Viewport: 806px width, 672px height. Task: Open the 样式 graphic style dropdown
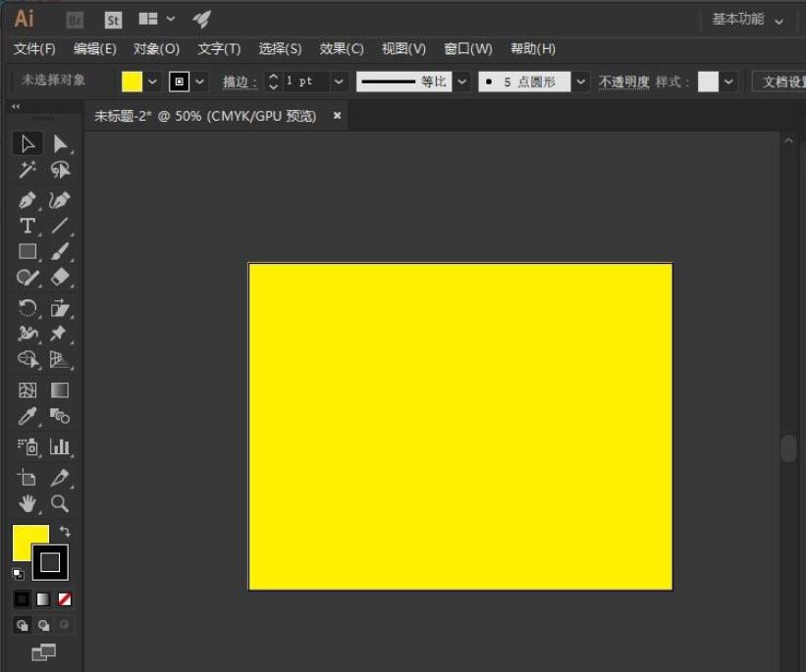(728, 81)
